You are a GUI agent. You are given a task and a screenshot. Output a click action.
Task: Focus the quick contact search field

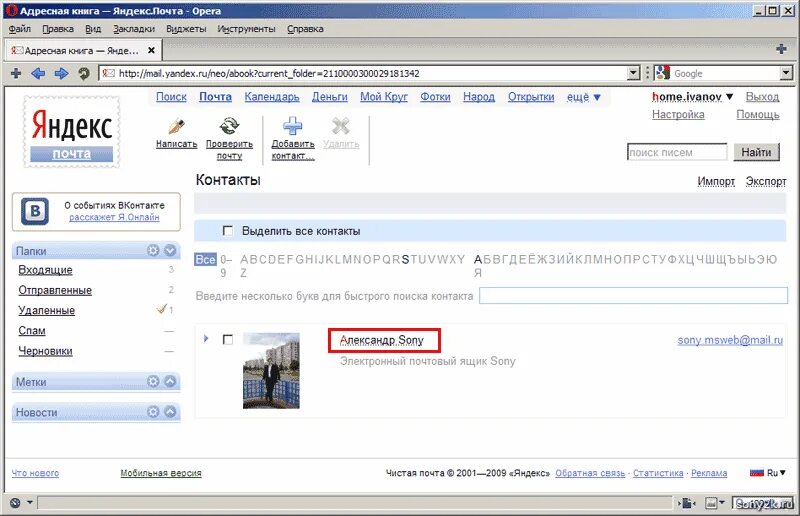[x=633, y=296]
